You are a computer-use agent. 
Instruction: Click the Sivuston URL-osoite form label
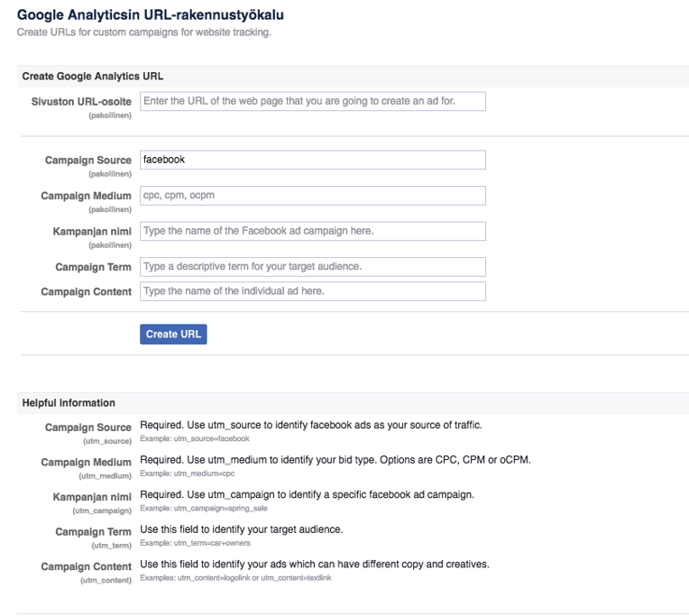81,102
